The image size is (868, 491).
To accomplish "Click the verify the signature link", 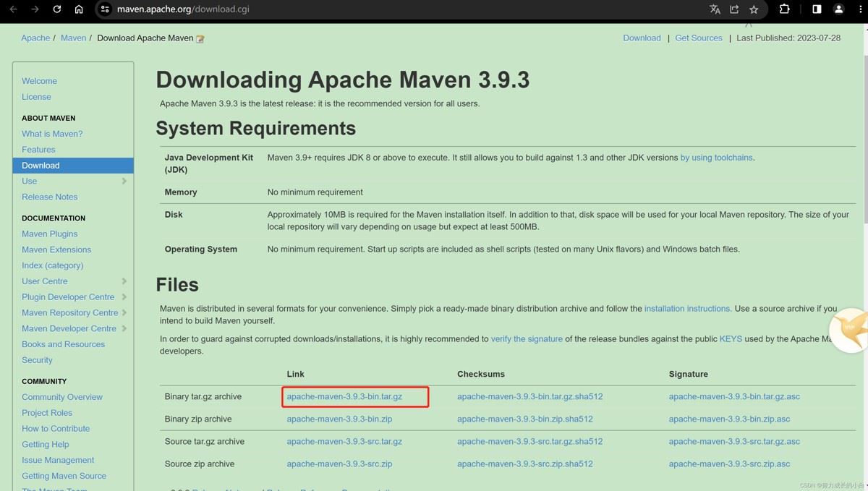I will [527, 339].
